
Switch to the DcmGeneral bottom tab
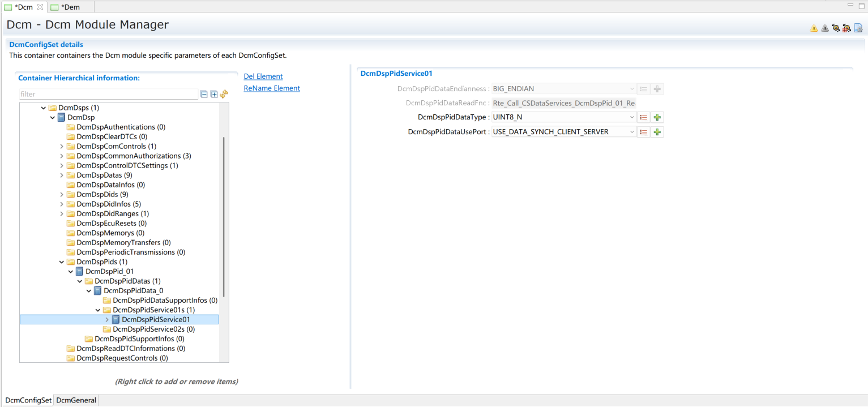tap(76, 400)
